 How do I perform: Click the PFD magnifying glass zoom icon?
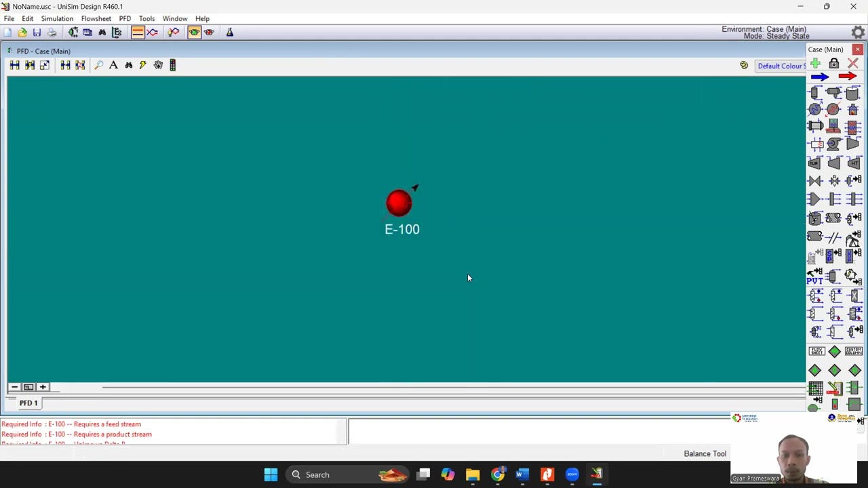[98, 65]
